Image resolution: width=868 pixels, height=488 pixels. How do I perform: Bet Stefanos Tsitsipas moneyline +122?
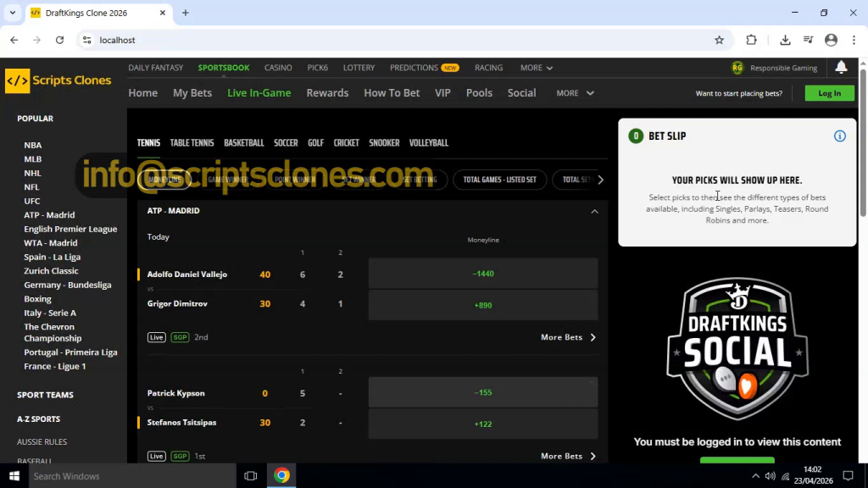click(482, 424)
